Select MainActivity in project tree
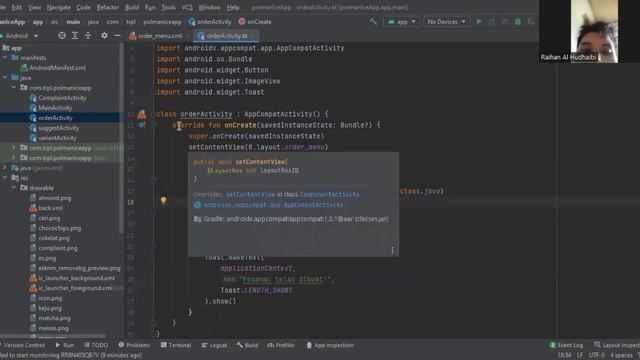 (x=55, y=108)
